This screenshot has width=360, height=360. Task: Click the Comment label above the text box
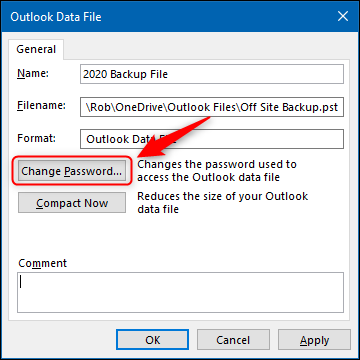click(x=43, y=263)
